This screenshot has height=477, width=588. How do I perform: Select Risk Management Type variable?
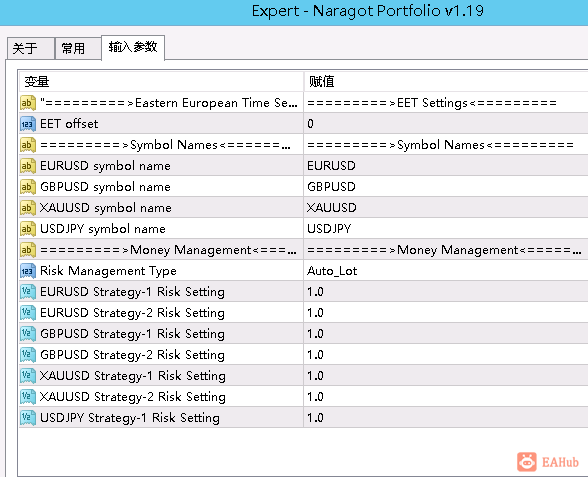[x=108, y=271]
